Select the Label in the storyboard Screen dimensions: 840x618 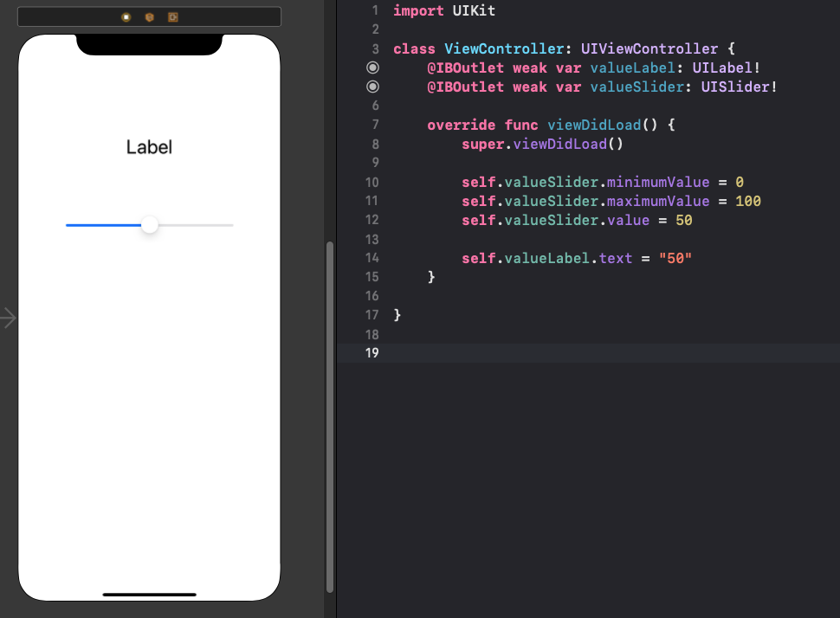tap(149, 147)
